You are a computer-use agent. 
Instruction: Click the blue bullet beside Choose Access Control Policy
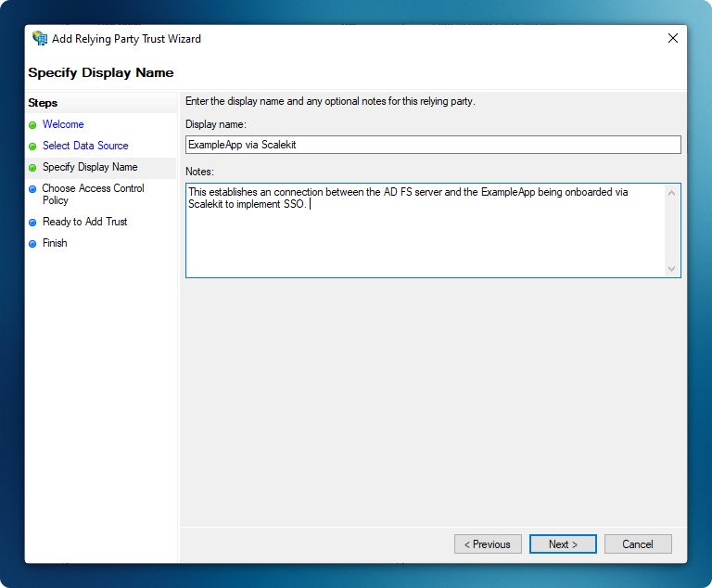[x=32, y=189]
